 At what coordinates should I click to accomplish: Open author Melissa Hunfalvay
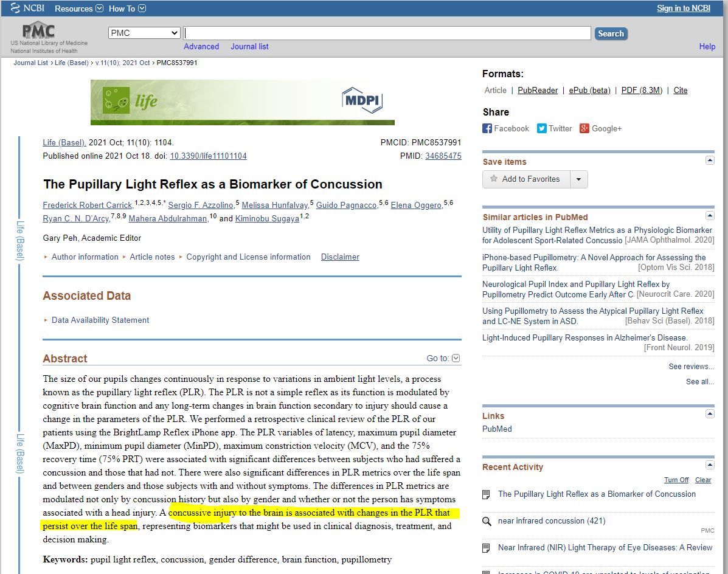pos(275,205)
